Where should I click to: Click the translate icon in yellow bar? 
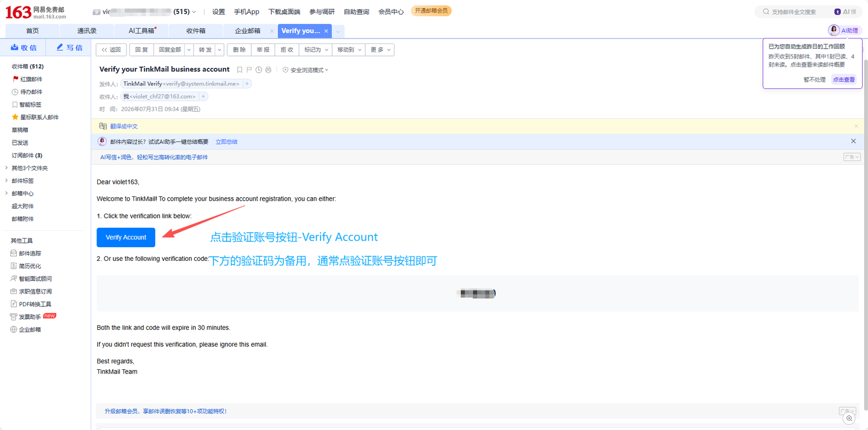click(103, 126)
